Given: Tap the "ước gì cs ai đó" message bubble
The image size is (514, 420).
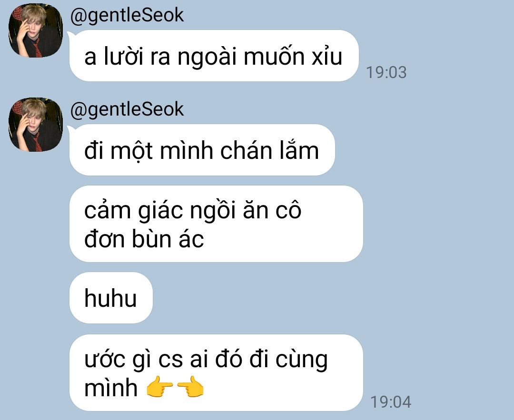Looking at the screenshot, I should 216,372.
